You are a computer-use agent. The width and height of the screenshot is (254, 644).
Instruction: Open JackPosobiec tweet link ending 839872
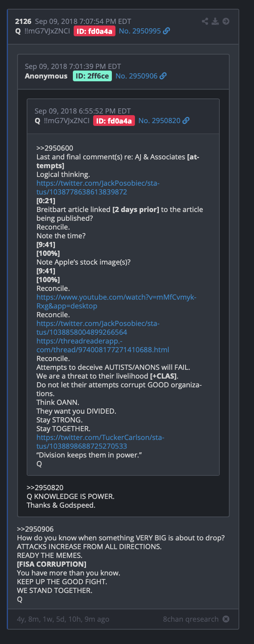click(98, 188)
